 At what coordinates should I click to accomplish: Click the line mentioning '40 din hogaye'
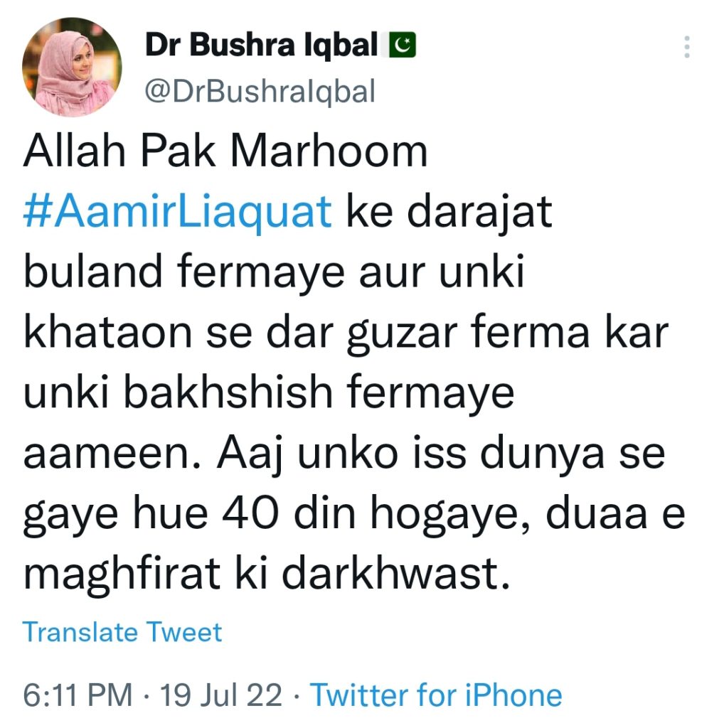[354, 513]
